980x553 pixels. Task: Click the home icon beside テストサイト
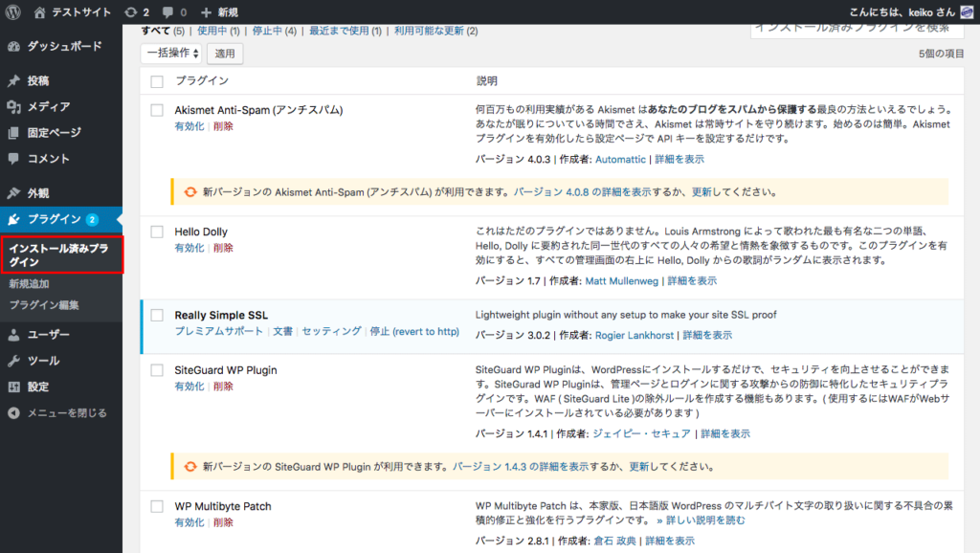[39, 11]
